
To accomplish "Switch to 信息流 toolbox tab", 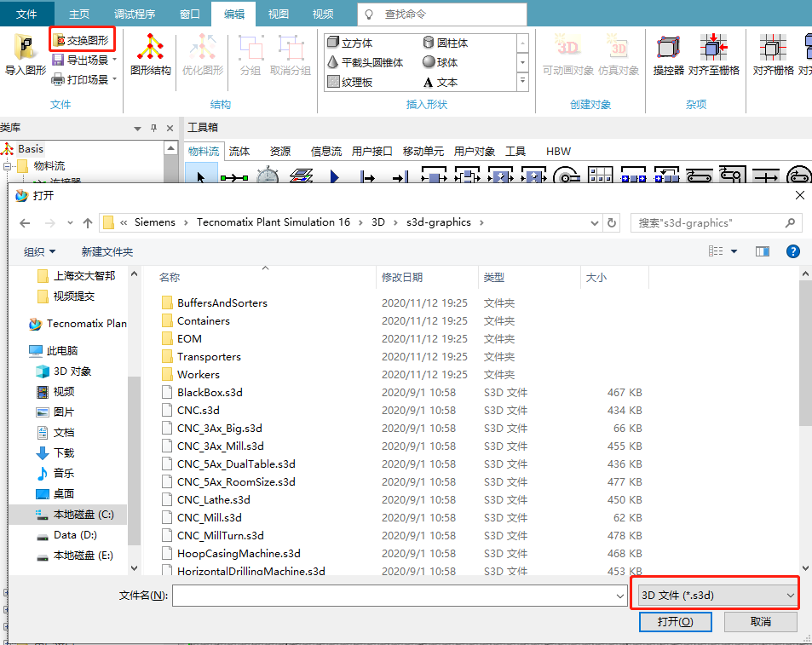I will pos(326,151).
